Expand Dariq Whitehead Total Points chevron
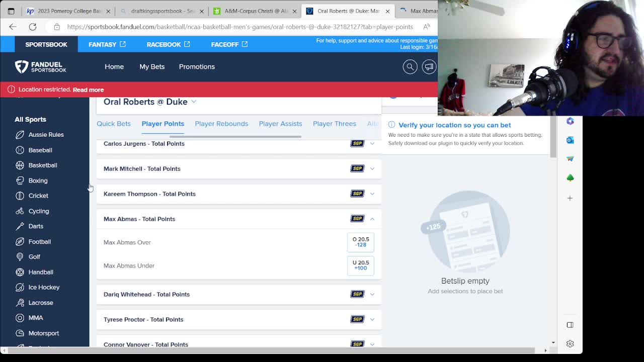 [x=372, y=294]
